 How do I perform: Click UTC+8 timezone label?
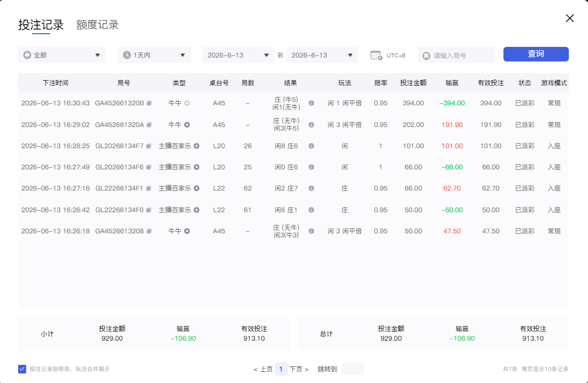(396, 55)
